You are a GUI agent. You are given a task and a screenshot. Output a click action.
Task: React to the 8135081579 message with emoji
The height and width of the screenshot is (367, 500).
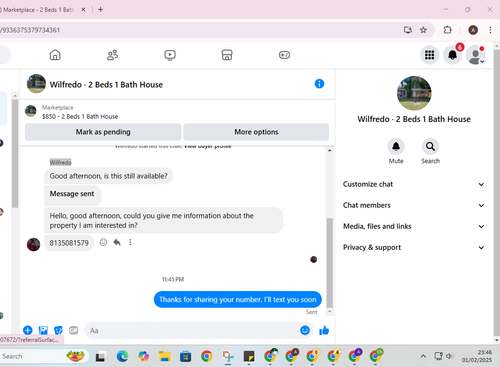tap(103, 242)
